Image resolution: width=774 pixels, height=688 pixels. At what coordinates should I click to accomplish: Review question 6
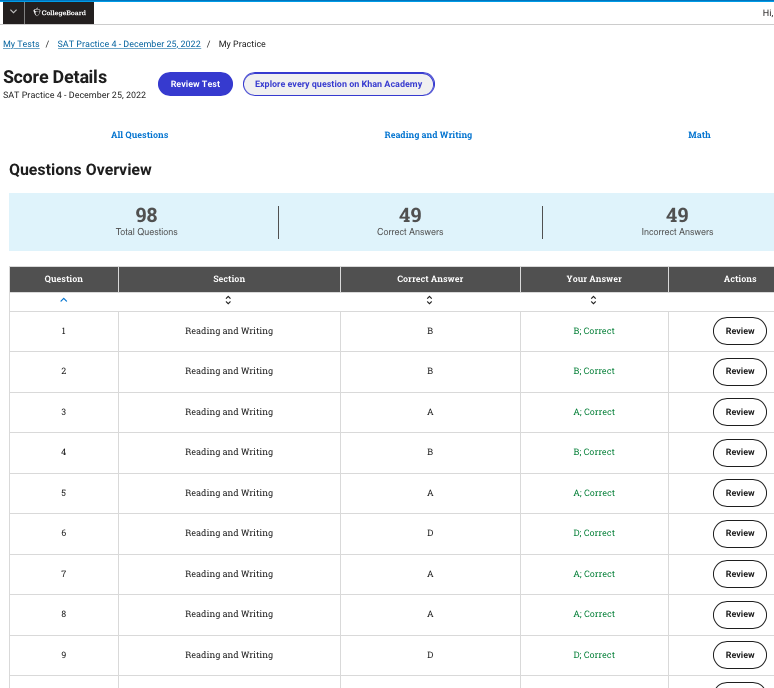coord(739,533)
